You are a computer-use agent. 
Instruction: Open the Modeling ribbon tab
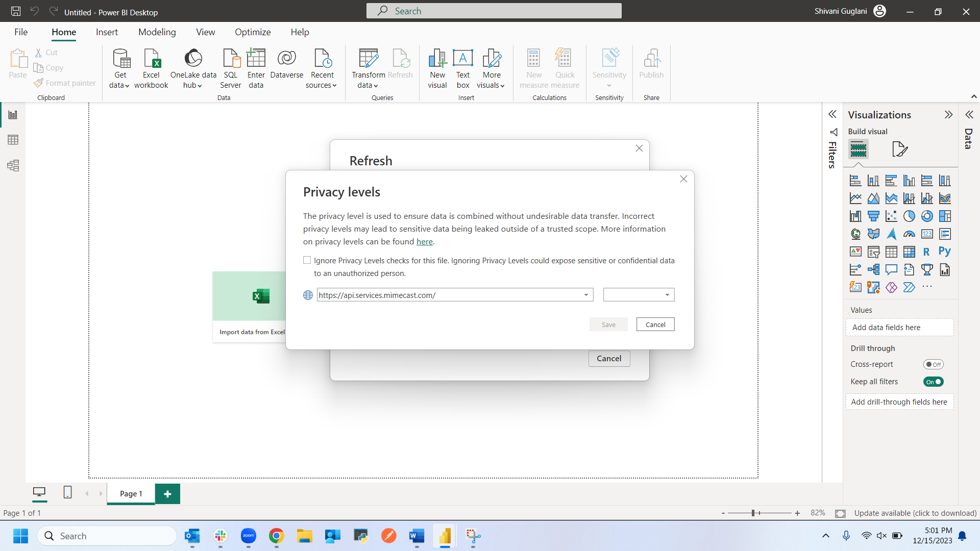click(157, 32)
